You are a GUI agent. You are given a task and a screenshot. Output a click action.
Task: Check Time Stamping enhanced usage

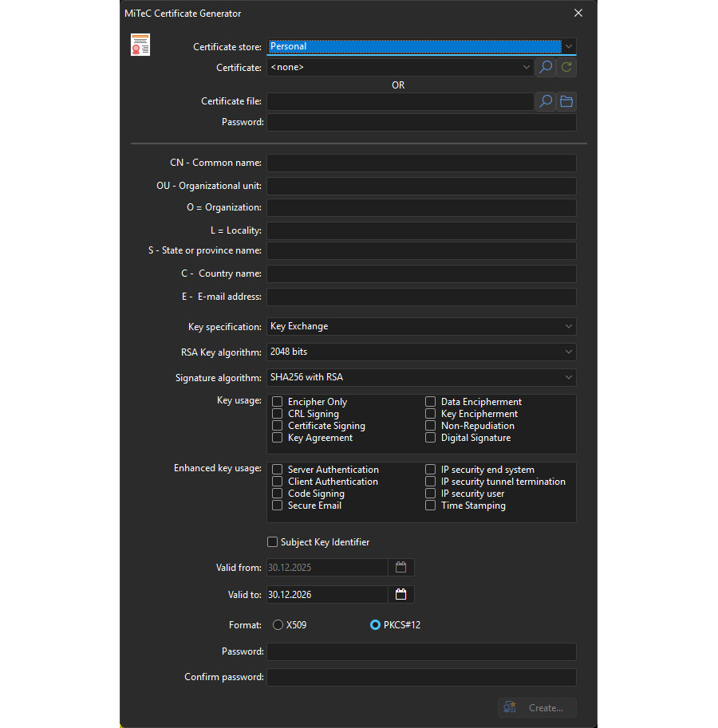pos(431,506)
